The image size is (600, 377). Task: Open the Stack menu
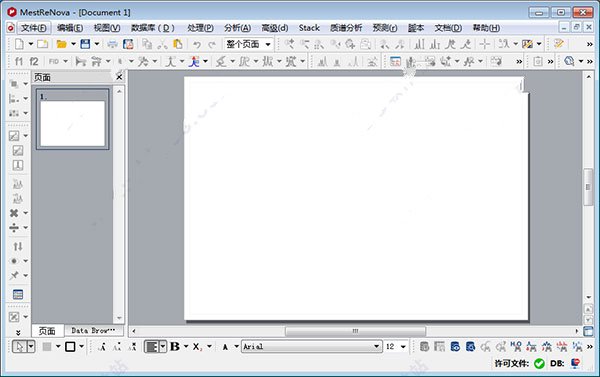tap(309, 28)
